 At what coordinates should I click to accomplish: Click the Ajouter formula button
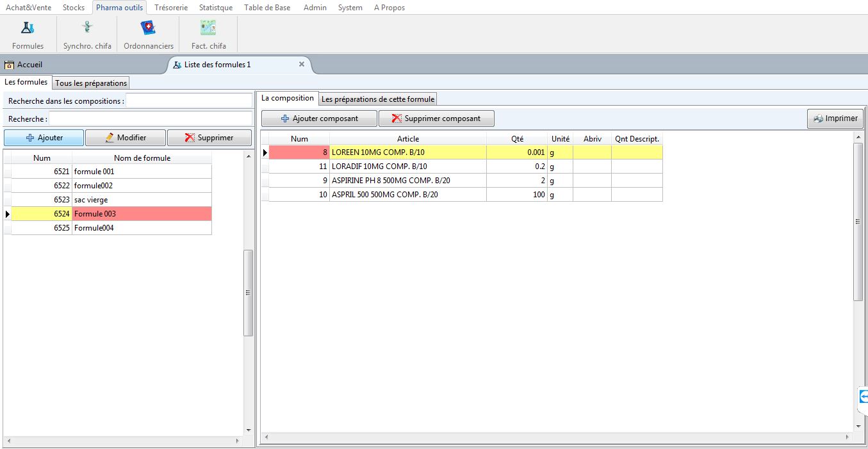44,138
